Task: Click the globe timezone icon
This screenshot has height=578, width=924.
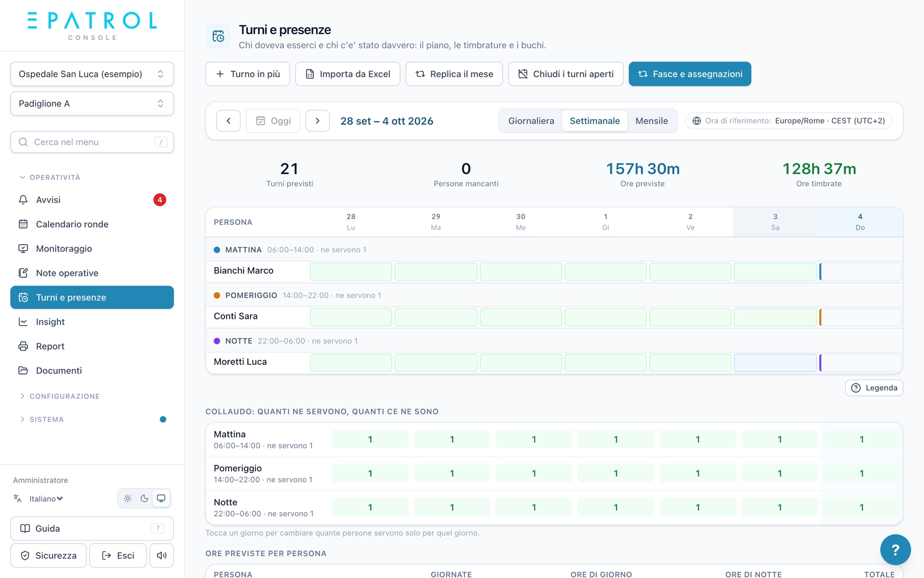Action: (697, 121)
